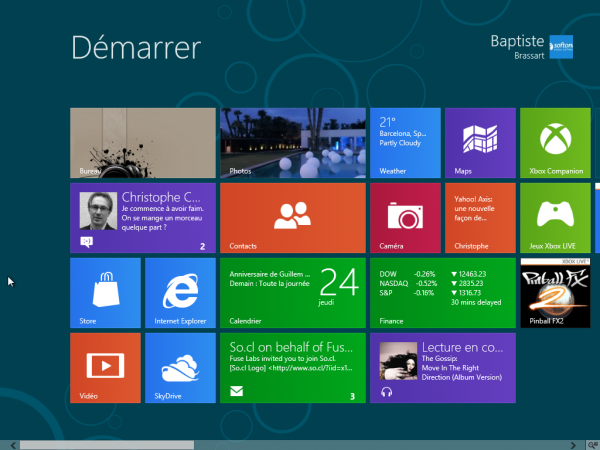Open the Caméra tile
Image resolution: width=600 pixels, height=450 pixels.
click(405, 218)
